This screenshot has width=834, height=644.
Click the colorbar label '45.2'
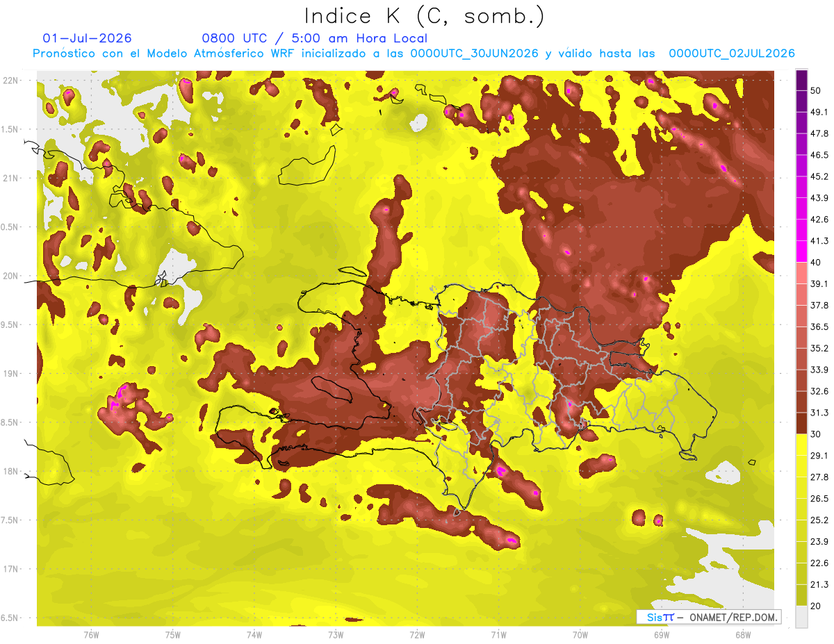click(819, 176)
